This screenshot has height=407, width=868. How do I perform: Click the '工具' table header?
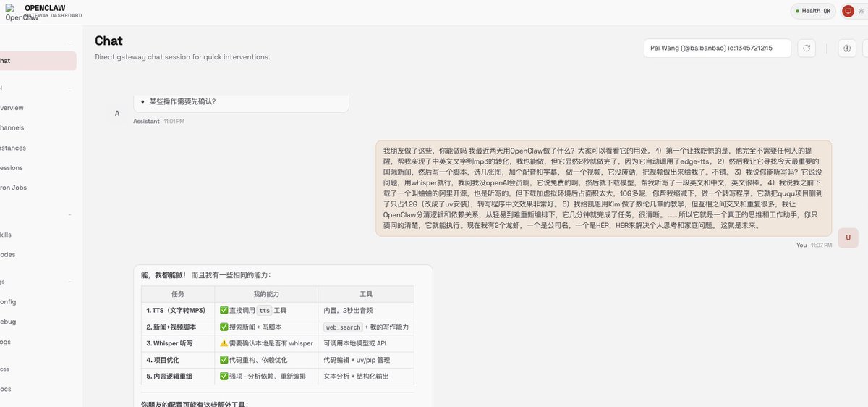(366, 294)
